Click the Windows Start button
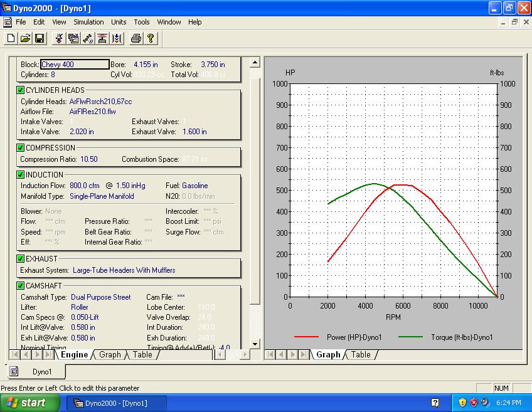Viewport: 532px width, 412px height. pos(30,403)
